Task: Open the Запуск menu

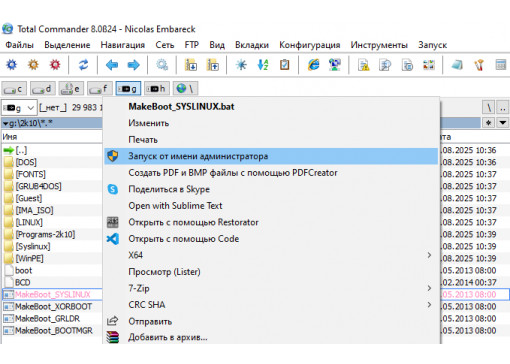Action: [x=432, y=45]
